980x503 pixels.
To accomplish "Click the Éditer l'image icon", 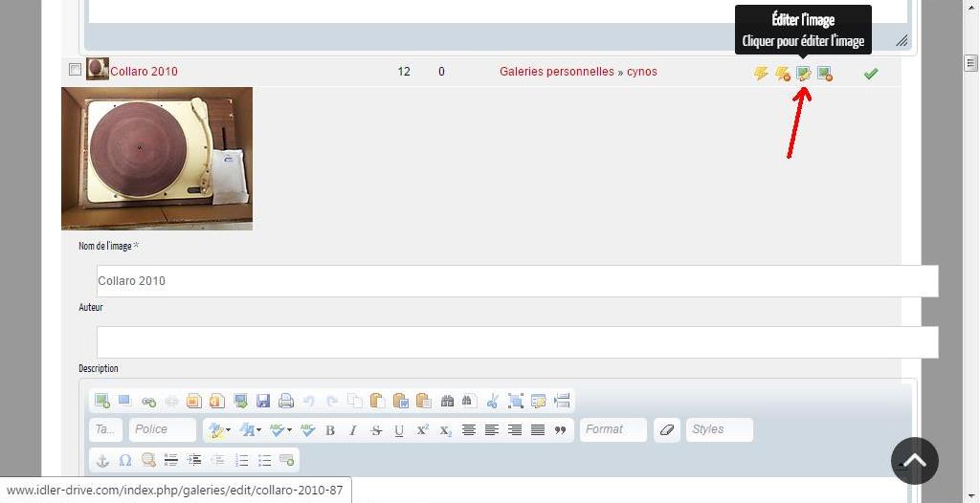I will coord(804,74).
